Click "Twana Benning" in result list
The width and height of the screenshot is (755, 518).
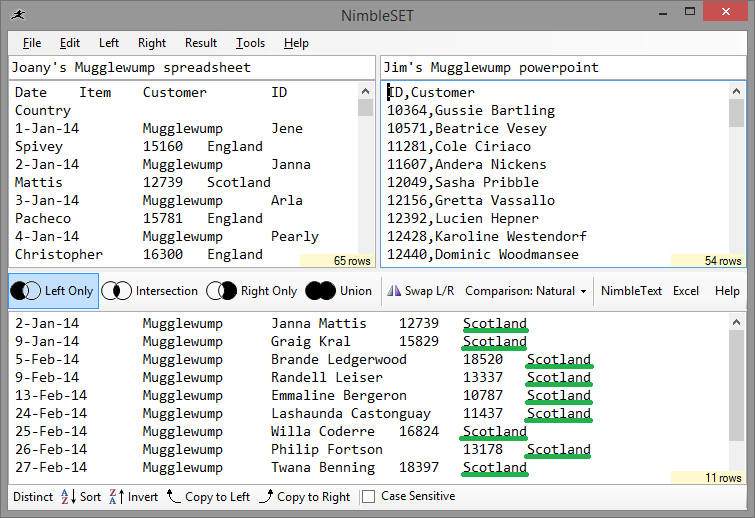point(323,467)
